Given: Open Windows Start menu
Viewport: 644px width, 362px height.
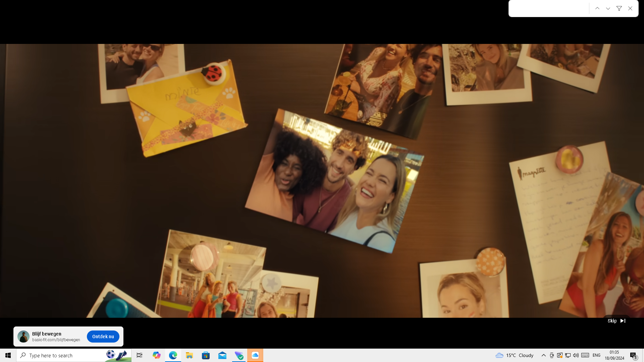Looking at the screenshot, I should (8, 355).
